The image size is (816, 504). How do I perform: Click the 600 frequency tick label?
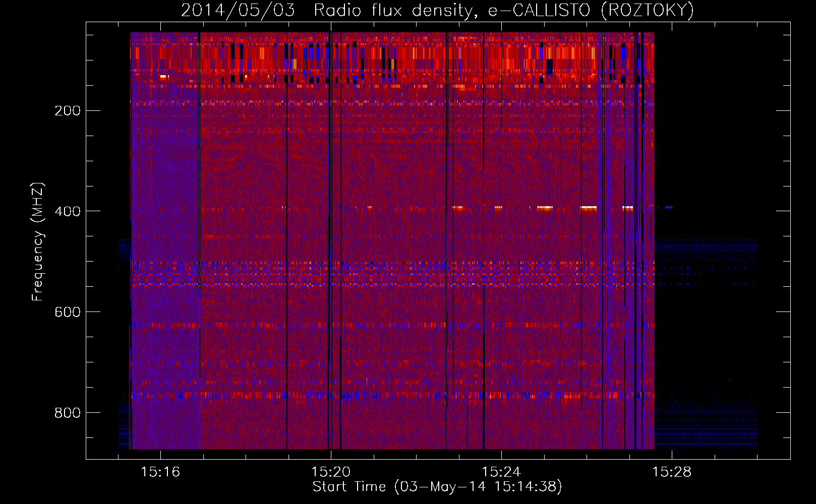(x=68, y=312)
